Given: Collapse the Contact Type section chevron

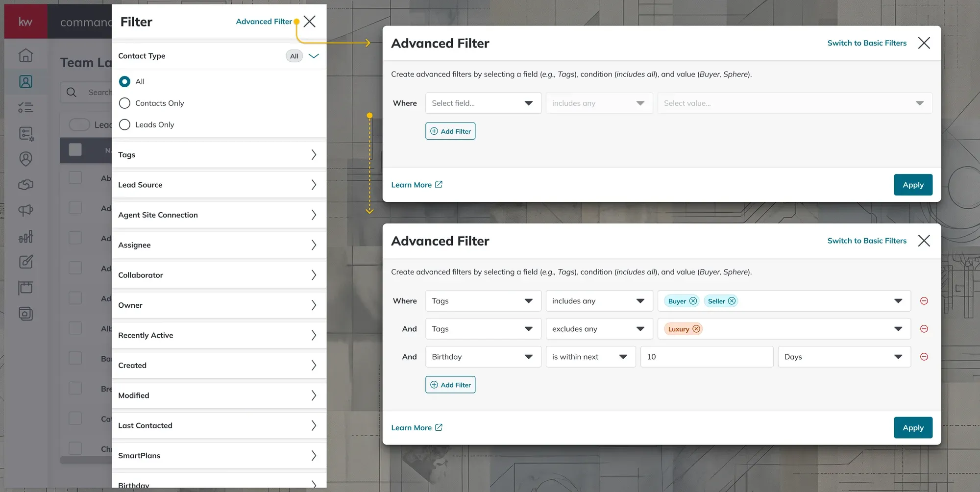Looking at the screenshot, I should [x=314, y=56].
